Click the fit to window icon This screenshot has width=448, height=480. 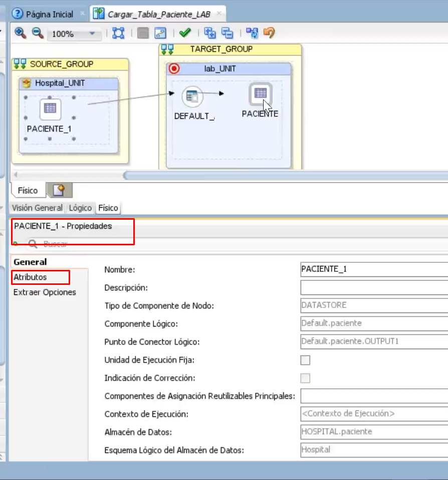[x=118, y=33]
